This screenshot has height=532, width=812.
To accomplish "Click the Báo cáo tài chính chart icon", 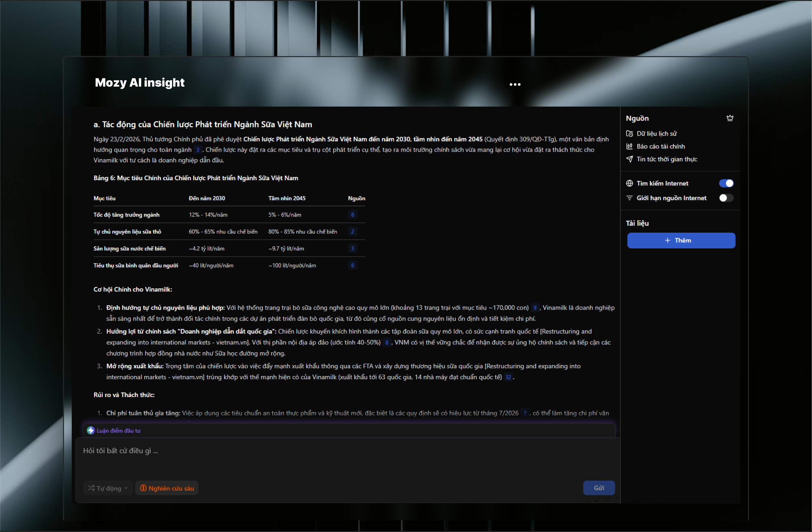I will (x=630, y=147).
